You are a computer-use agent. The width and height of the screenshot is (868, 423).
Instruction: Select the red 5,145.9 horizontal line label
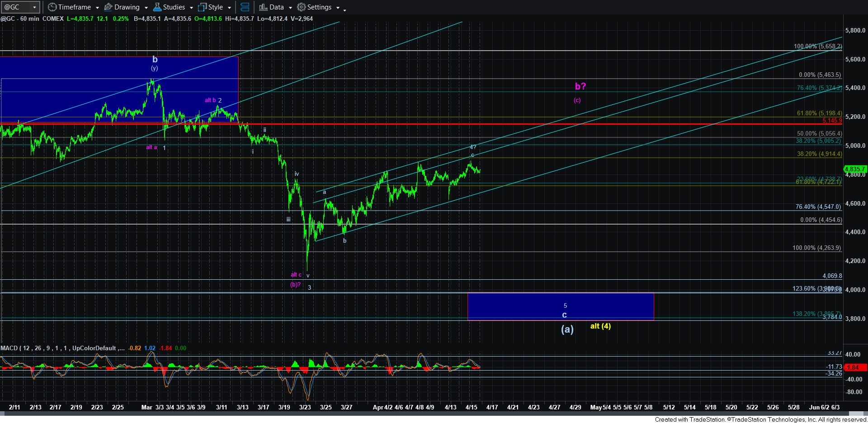click(832, 121)
